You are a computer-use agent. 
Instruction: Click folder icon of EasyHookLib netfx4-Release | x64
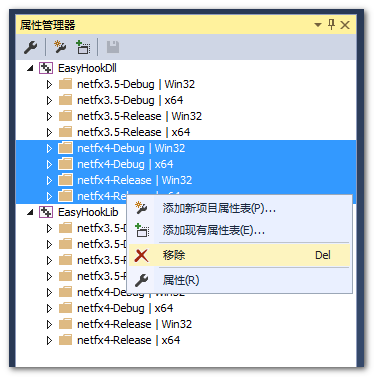coord(65,340)
